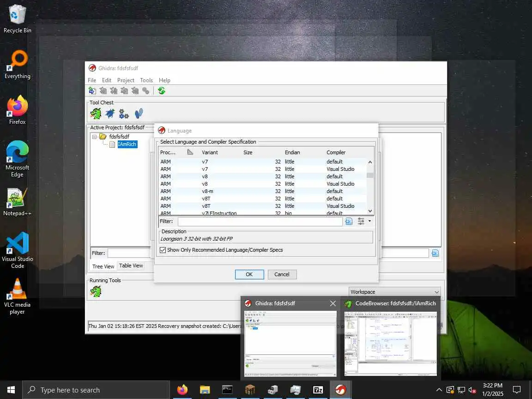532x399 pixels.
Task: Show hidden tray icons chevron
Action: [x=439, y=390]
